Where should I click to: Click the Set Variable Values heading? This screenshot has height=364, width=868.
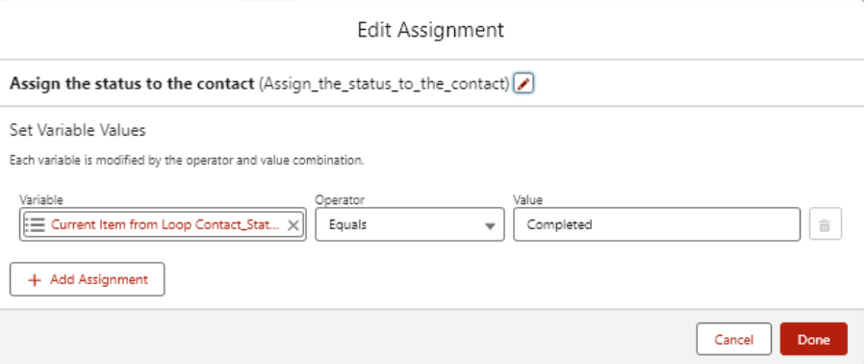tap(78, 131)
